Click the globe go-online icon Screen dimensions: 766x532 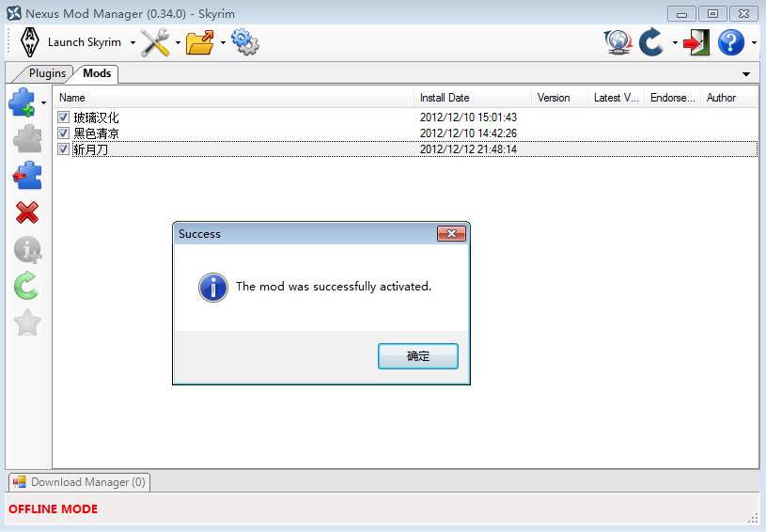point(618,42)
